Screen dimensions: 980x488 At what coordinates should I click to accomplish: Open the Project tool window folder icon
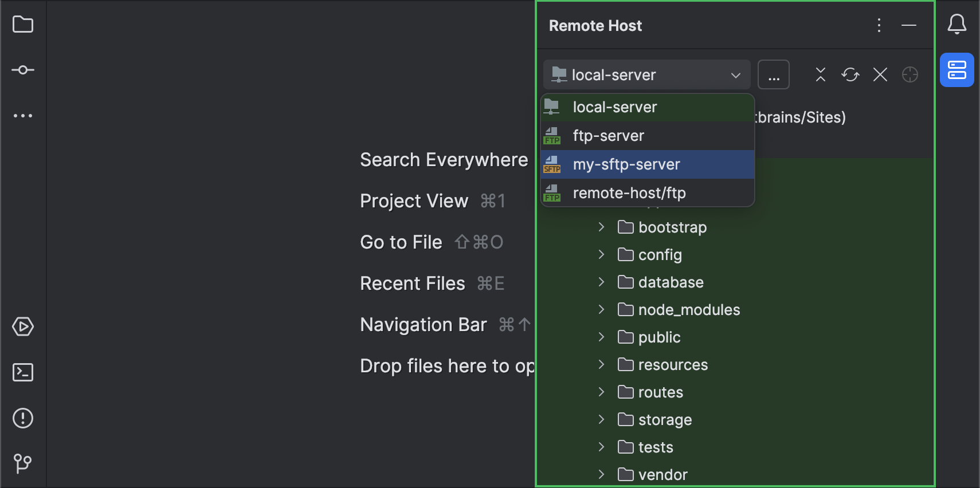tap(23, 25)
